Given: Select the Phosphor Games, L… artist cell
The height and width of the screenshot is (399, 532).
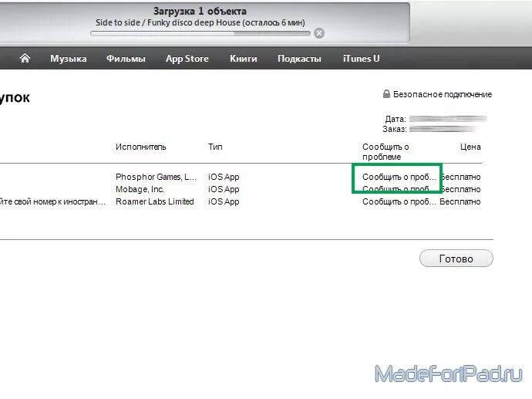Looking at the screenshot, I should (156, 177).
